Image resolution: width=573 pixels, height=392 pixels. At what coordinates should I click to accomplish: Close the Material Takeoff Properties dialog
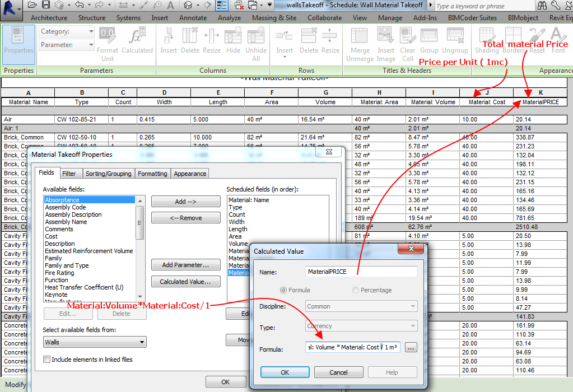click(x=329, y=152)
